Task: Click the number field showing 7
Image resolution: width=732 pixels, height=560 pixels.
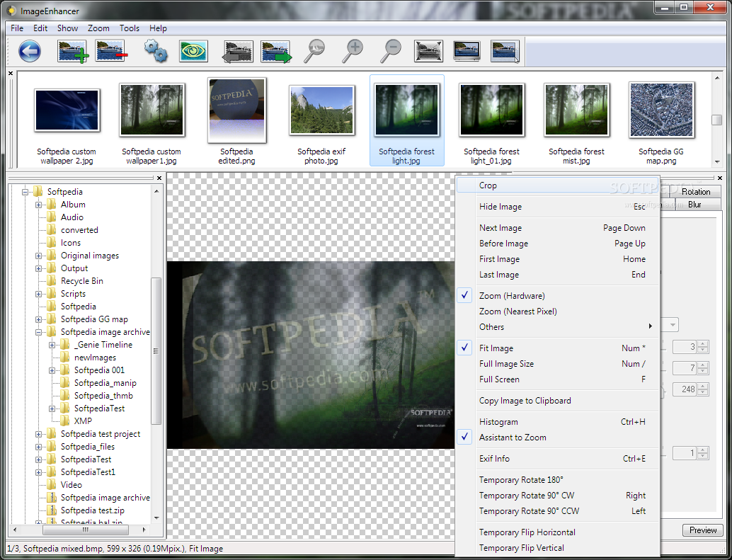Action: tap(685, 367)
